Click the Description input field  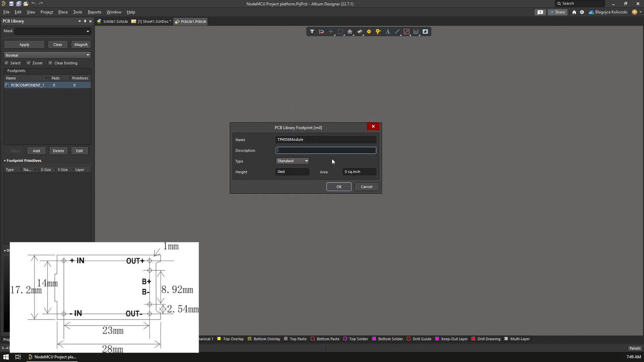(326, 150)
